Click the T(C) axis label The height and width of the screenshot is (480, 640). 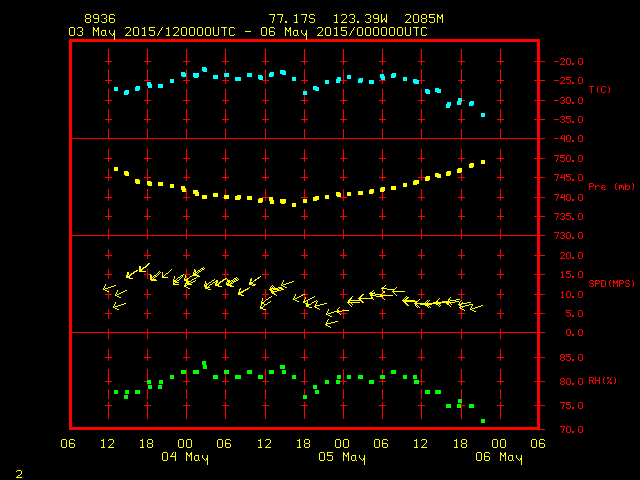[600, 89]
